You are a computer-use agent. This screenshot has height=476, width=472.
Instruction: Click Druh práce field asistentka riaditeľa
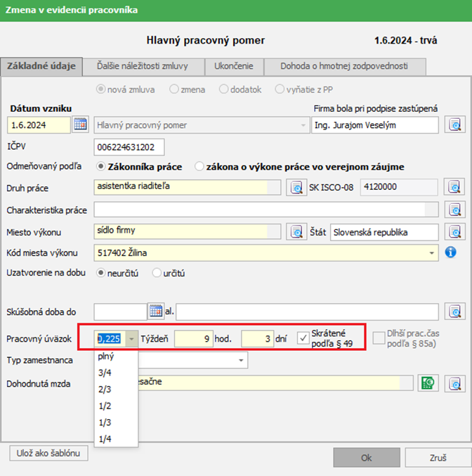[x=188, y=187]
